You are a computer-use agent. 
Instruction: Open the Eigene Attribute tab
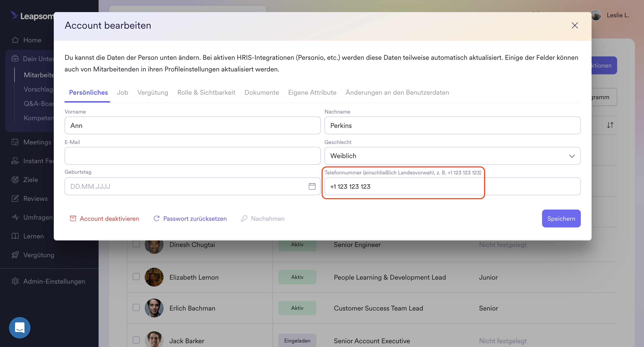tap(312, 92)
